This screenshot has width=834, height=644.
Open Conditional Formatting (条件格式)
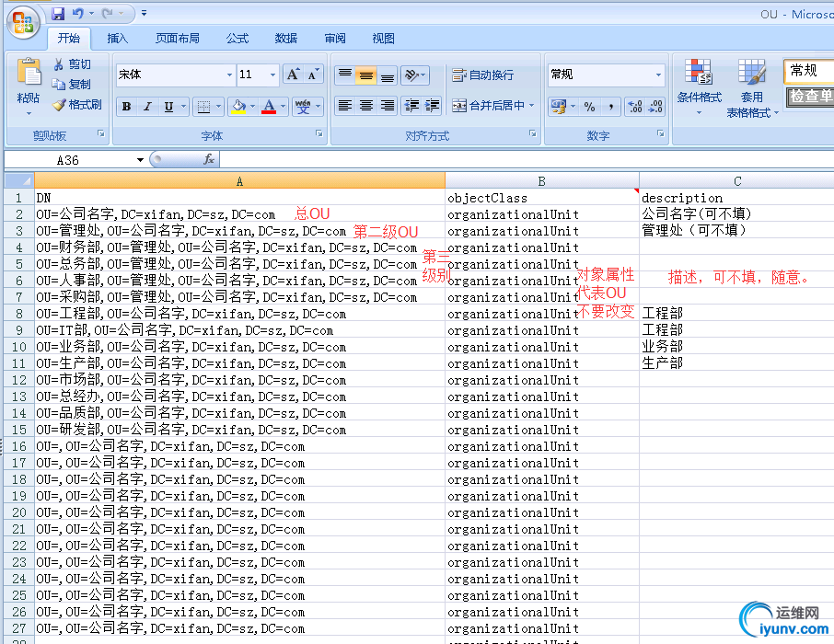click(x=699, y=81)
